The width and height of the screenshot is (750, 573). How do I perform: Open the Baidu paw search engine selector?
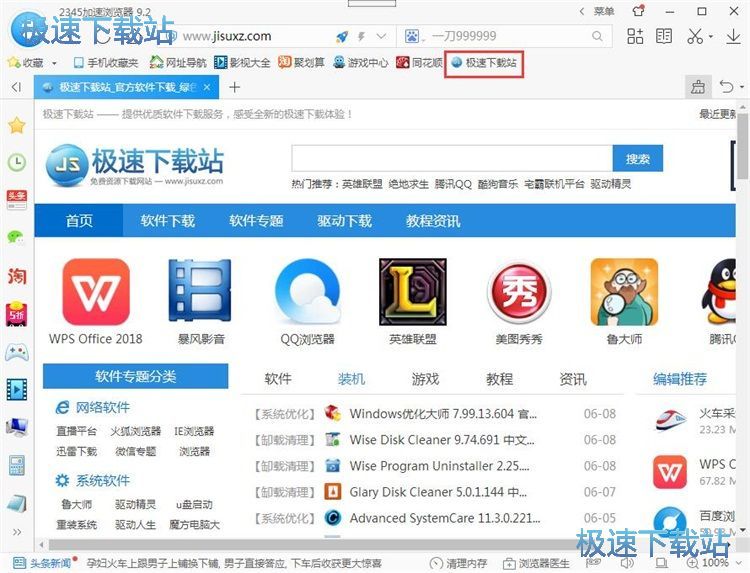411,36
